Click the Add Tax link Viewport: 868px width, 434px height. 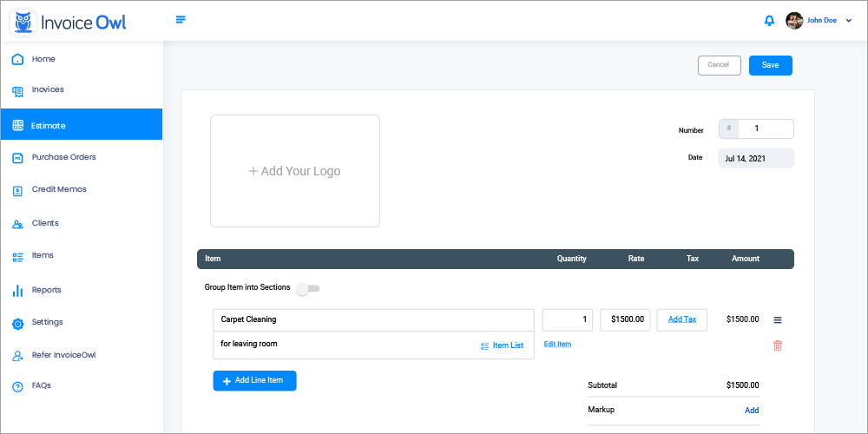(x=682, y=319)
